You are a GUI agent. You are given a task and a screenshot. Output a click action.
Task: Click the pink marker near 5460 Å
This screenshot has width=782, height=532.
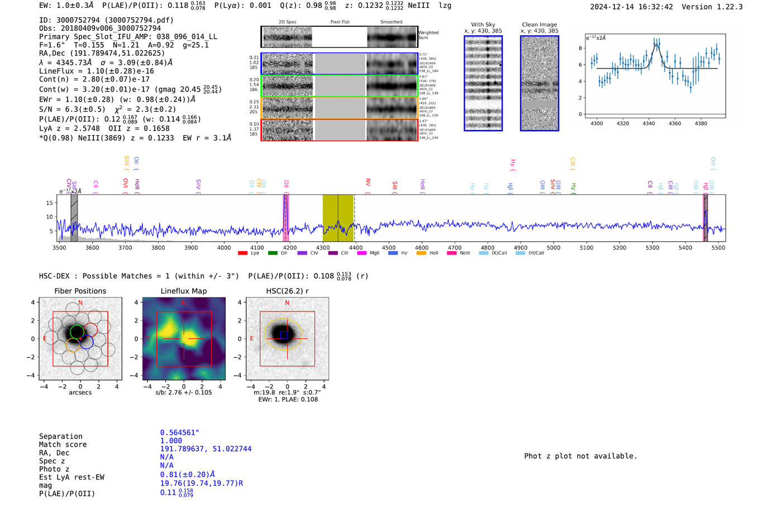coord(705,218)
